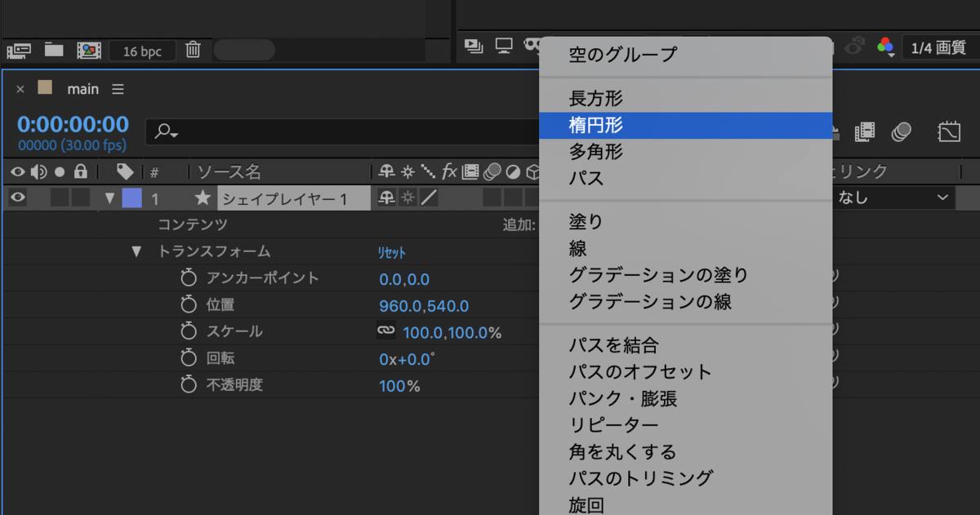Click the Collapse Transformations column header icon

(408, 172)
